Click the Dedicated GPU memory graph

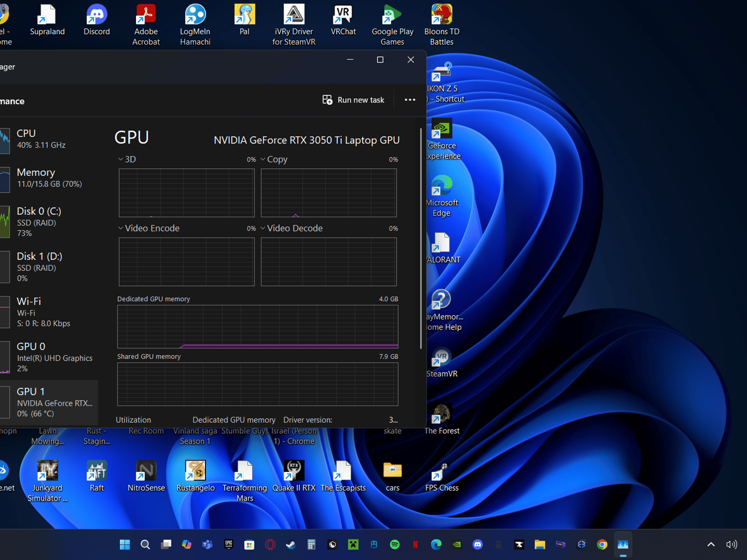coord(258,327)
